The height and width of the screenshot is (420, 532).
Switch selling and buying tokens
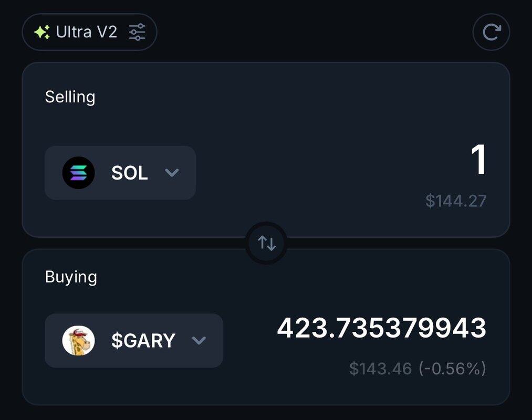pos(266,243)
